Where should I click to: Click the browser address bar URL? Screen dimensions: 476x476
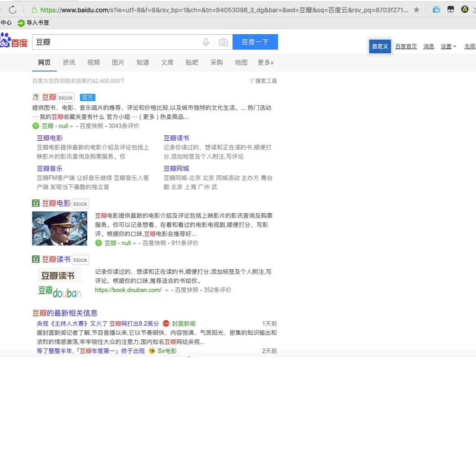point(224,10)
